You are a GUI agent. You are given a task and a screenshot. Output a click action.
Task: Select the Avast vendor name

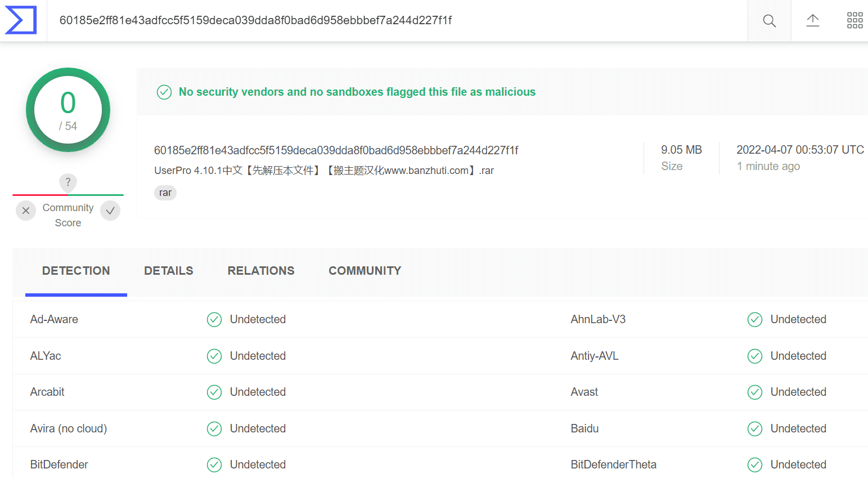pyautogui.click(x=584, y=392)
